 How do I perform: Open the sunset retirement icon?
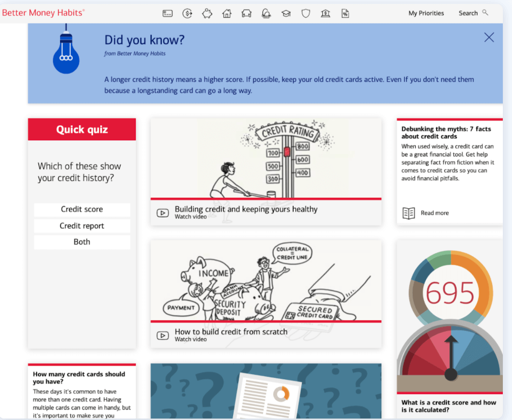click(x=266, y=14)
